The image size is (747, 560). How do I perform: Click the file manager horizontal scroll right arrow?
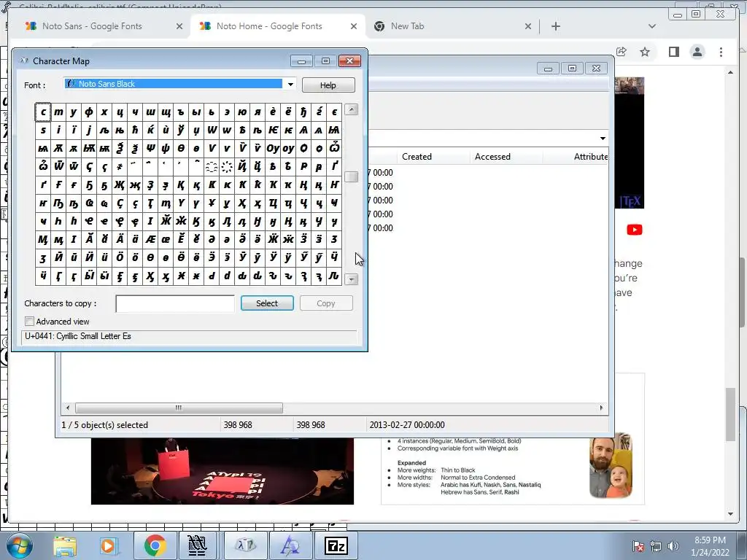[x=601, y=408]
